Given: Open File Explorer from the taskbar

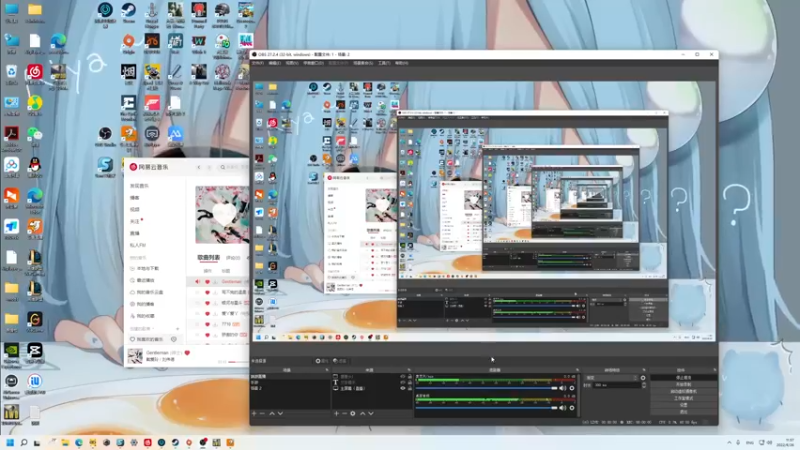Looking at the screenshot, I should 65,442.
